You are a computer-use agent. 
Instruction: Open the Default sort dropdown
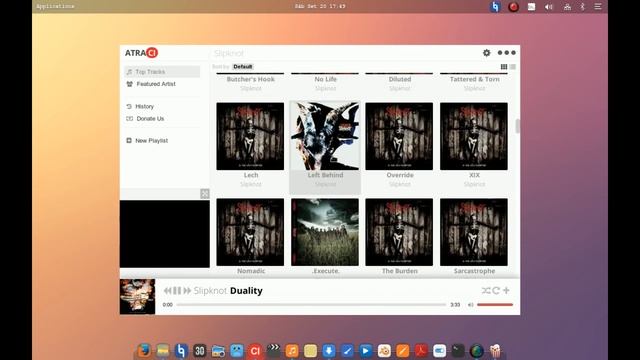click(x=242, y=67)
